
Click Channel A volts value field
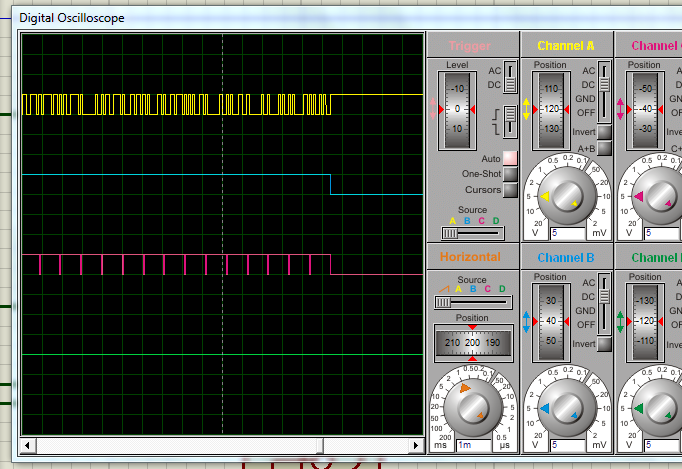click(568, 233)
